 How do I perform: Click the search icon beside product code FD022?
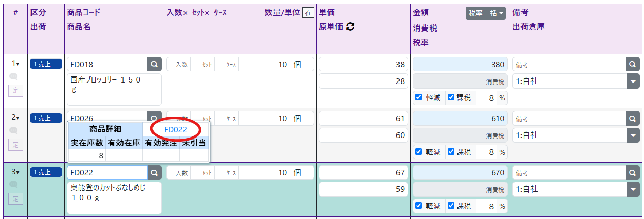click(155, 172)
